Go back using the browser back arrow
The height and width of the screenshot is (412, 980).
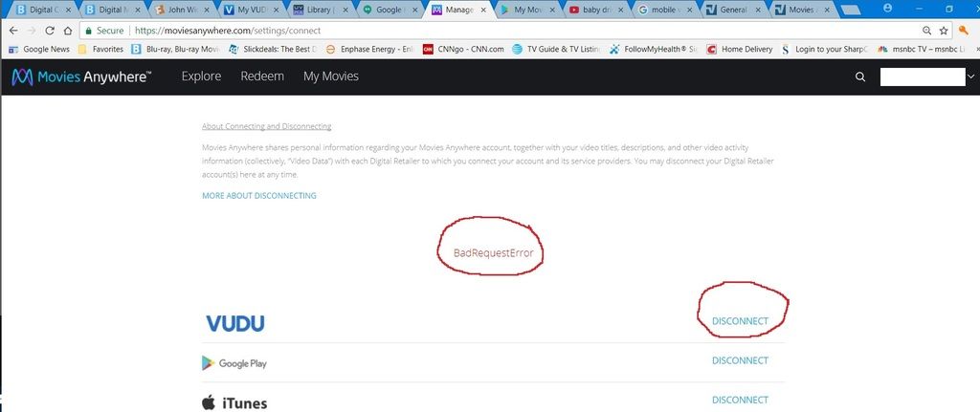coord(13,31)
